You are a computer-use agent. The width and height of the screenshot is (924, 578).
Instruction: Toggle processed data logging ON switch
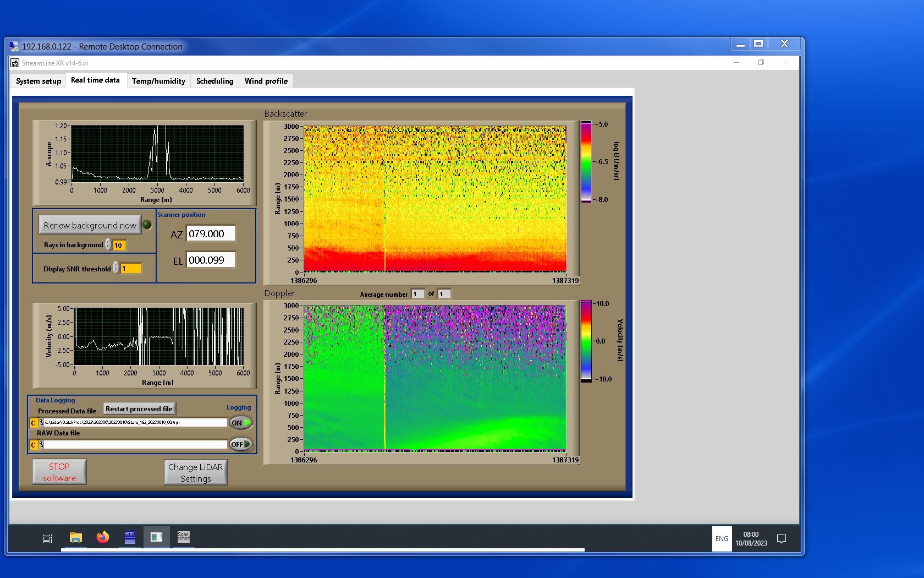coord(241,423)
